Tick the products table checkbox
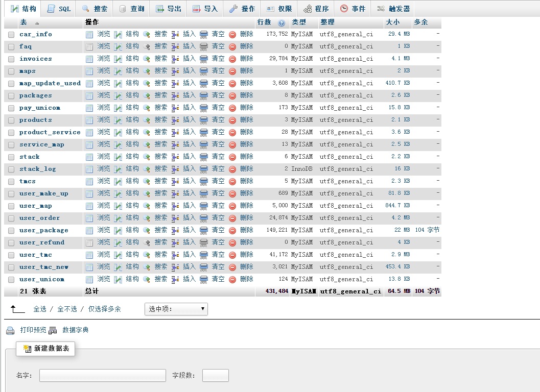Screen dimensions: 540x392 [11, 120]
